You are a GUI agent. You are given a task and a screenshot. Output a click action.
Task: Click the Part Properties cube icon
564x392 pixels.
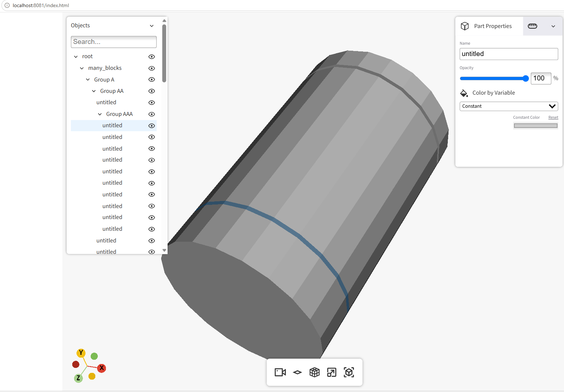(465, 26)
